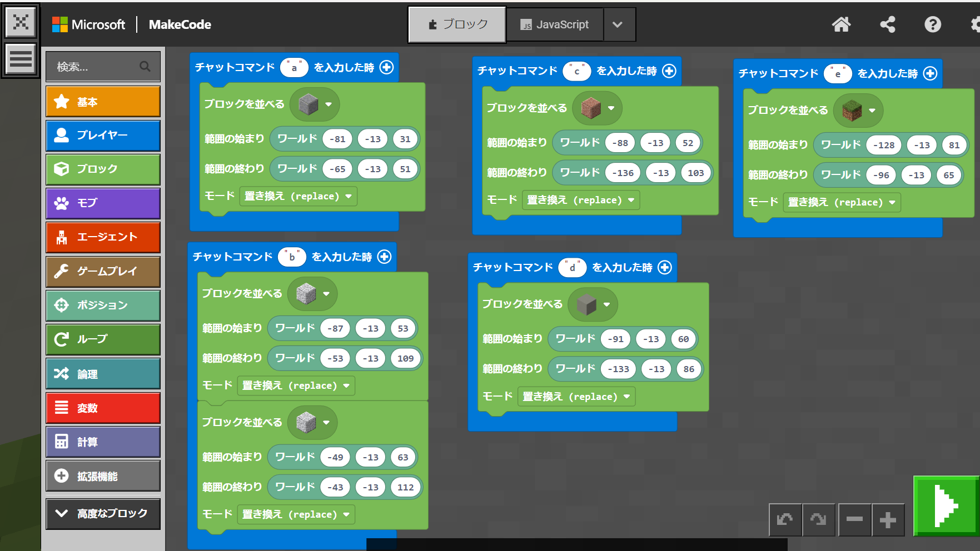The image size is (980, 551).
Task: Zoom in with the plus button
Action: [888, 520]
